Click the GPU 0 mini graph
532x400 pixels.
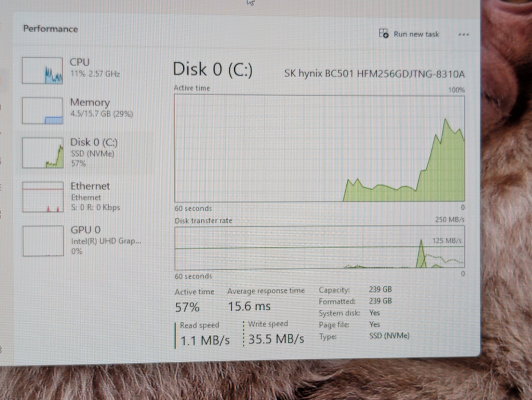(43, 241)
